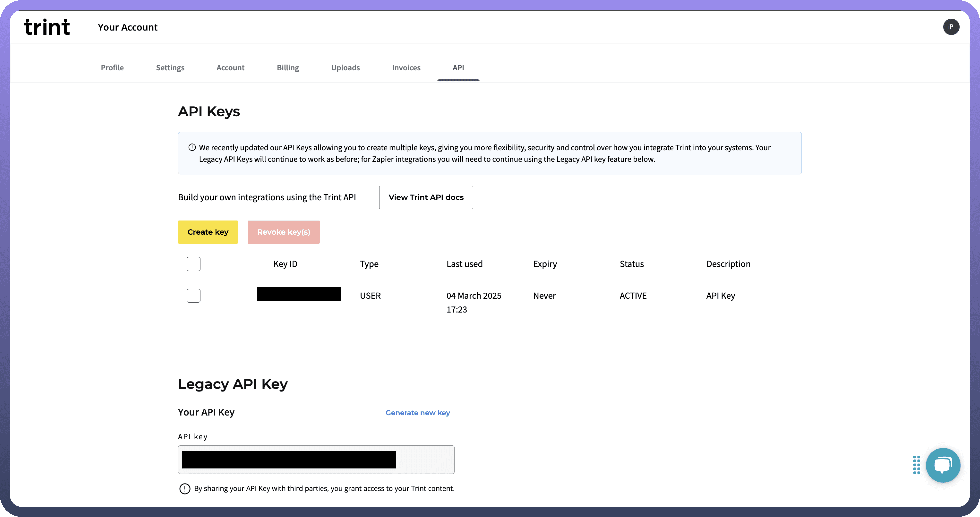Open the Settings tab
This screenshot has width=980, height=517.
click(x=170, y=67)
